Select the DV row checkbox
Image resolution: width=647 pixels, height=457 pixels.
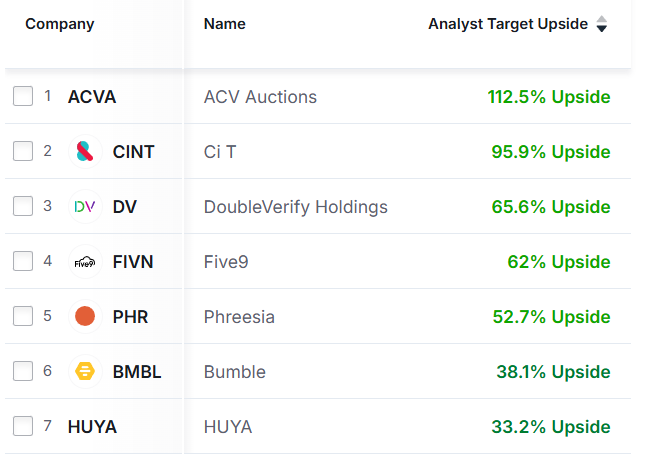coord(23,207)
